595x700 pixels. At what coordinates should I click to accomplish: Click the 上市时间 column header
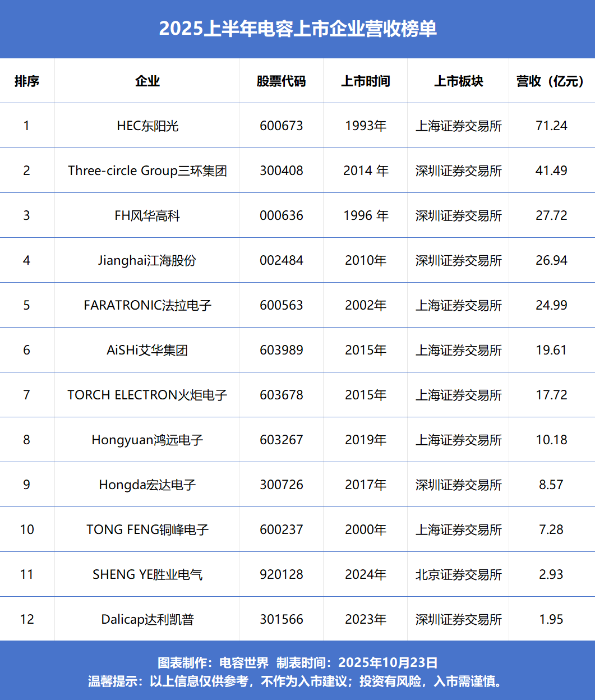pos(366,81)
